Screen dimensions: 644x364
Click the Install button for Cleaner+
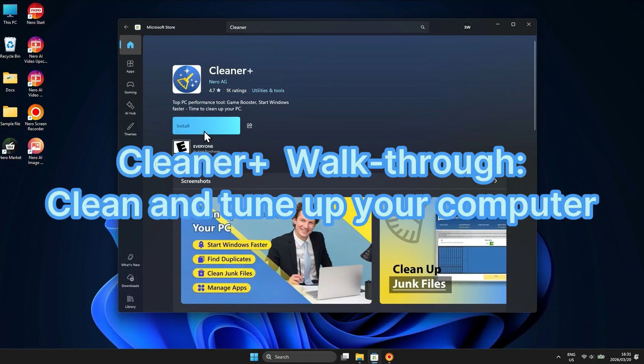point(206,126)
